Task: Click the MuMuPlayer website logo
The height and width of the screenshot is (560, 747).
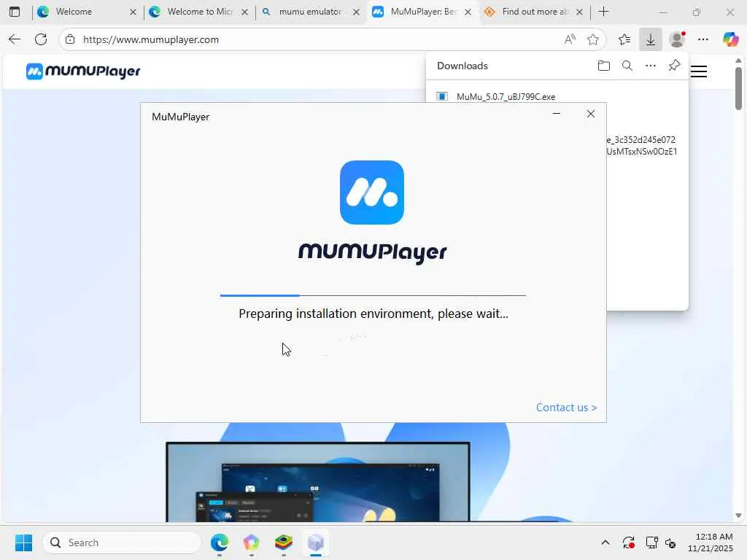Action: pyautogui.click(x=83, y=71)
